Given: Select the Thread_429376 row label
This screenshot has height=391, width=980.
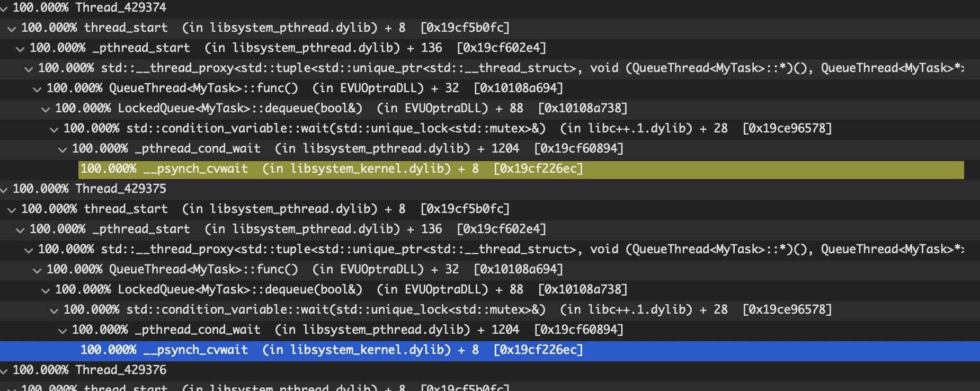Looking at the screenshot, I should pyautogui.click(x=121, y=370).
